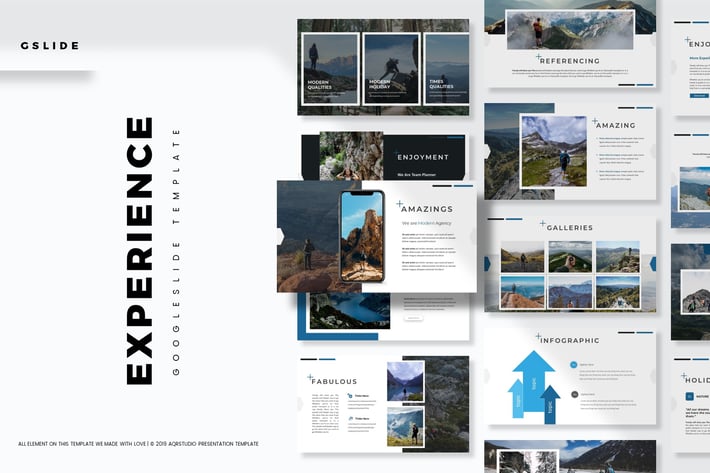
Task: Open the bottom-middle Galleries photo
Action: [x=570, y=292]
